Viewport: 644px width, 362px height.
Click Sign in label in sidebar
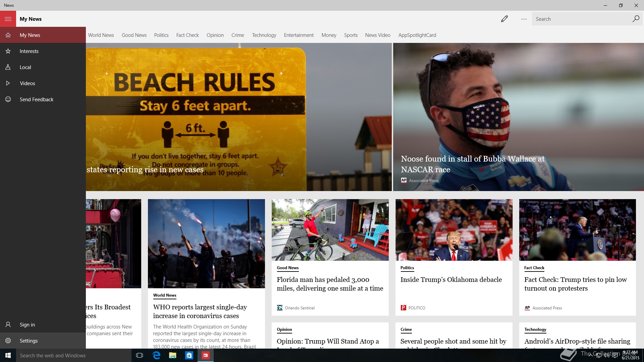click(x=27, y=325)
